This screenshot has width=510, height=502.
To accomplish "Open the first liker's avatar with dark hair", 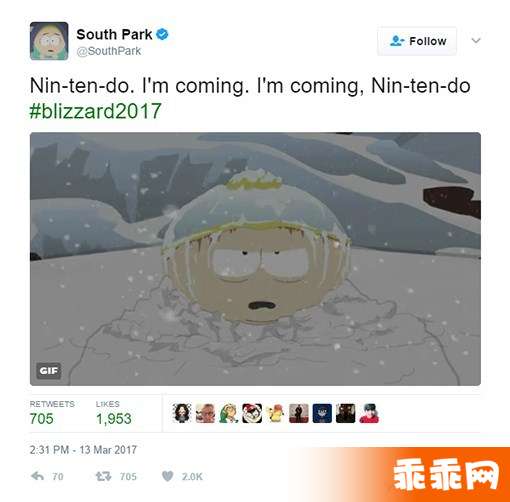I will click(x=182, y=413).
